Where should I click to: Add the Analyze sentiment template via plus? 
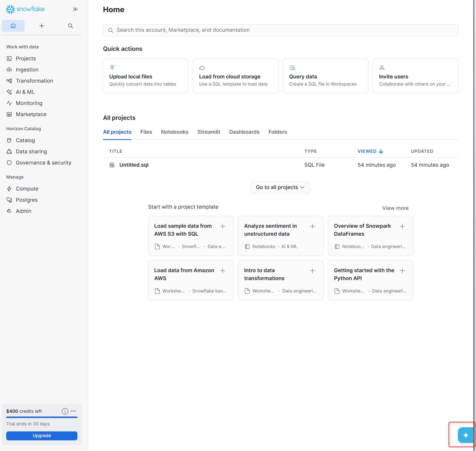point(312,226)
